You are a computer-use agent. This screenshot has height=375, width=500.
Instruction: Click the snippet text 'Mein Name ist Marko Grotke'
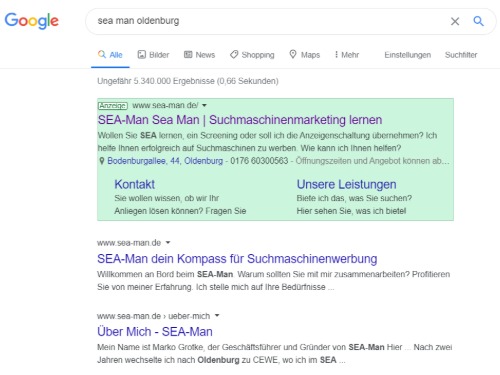[x=150, y=347]
